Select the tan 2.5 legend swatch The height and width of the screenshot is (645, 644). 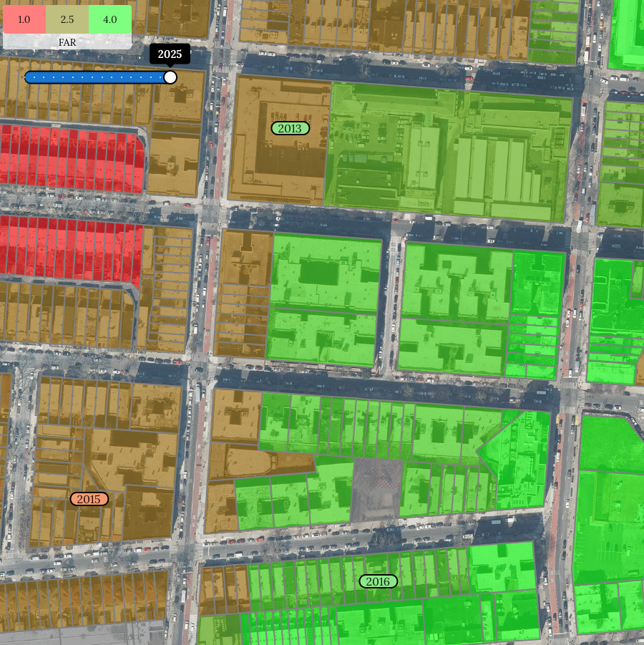[67, 19]
